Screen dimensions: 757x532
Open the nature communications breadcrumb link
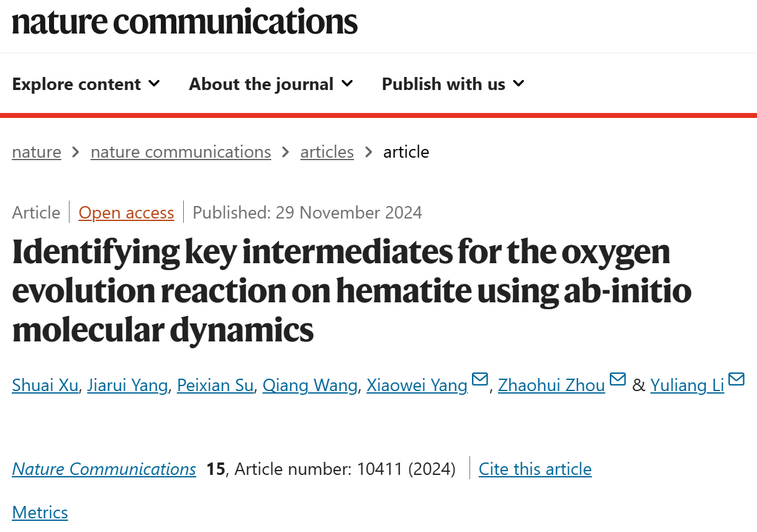[x=181, y=152]
